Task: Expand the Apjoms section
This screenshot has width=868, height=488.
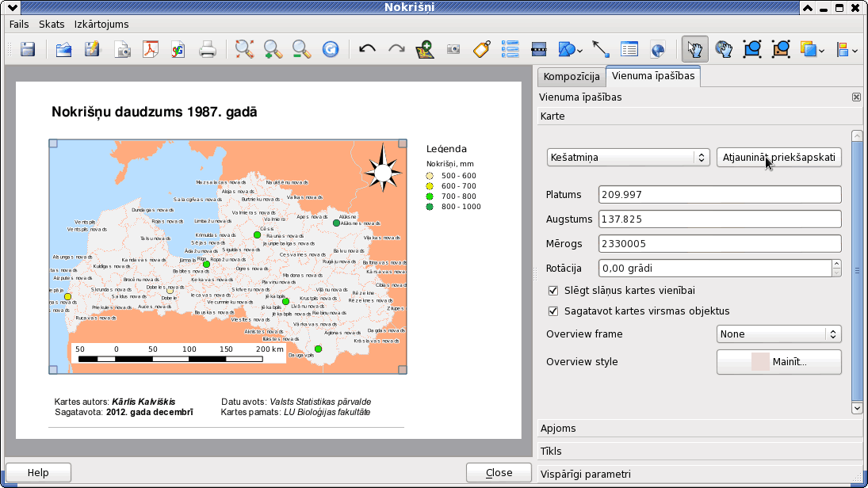Action: point(700,429)
